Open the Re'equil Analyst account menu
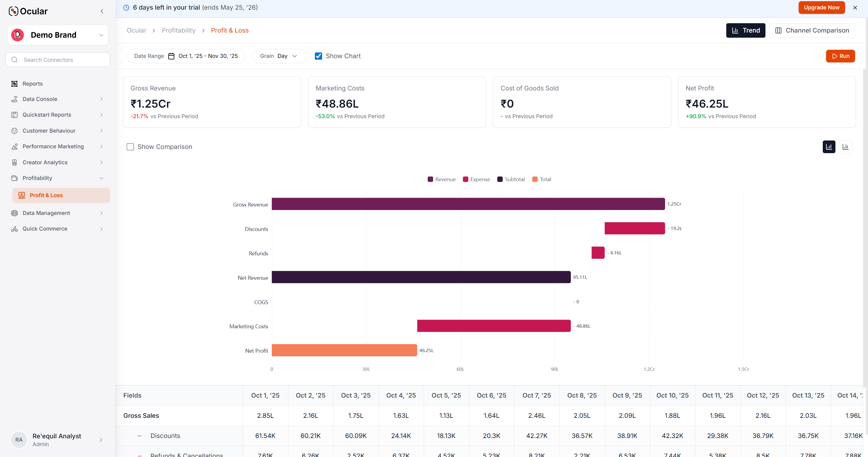This screenshot has width=868, height=457. point(58,440)
